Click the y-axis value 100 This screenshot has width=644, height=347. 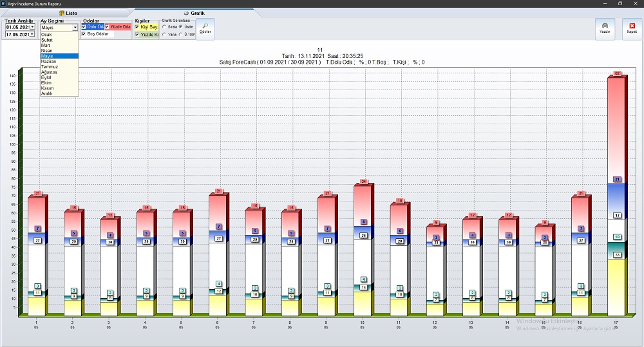point(12,144)
